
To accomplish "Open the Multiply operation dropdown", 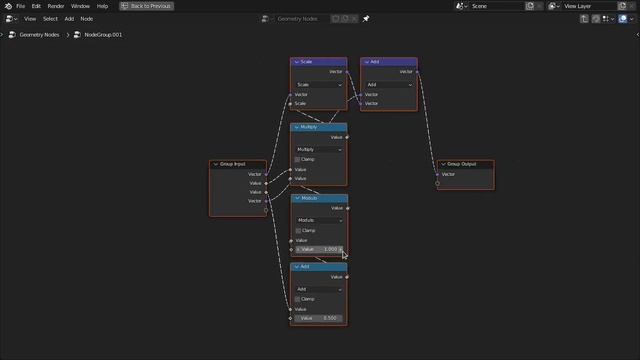I will (x=319, y=149).
